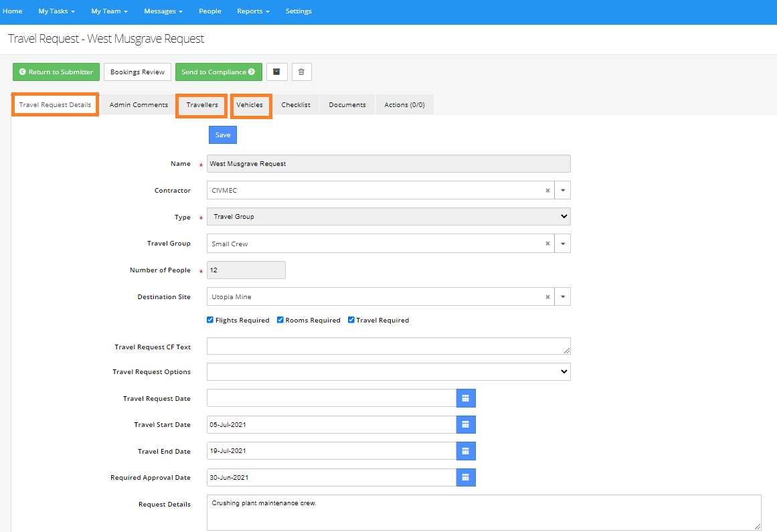Uncheck the Flights Required checkbox

(210, 320)
